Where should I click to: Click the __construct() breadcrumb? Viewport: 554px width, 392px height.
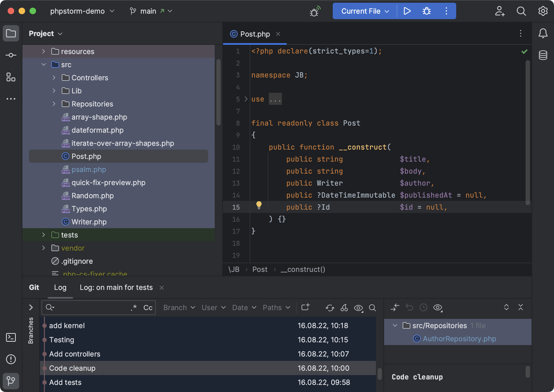(303, 269)
